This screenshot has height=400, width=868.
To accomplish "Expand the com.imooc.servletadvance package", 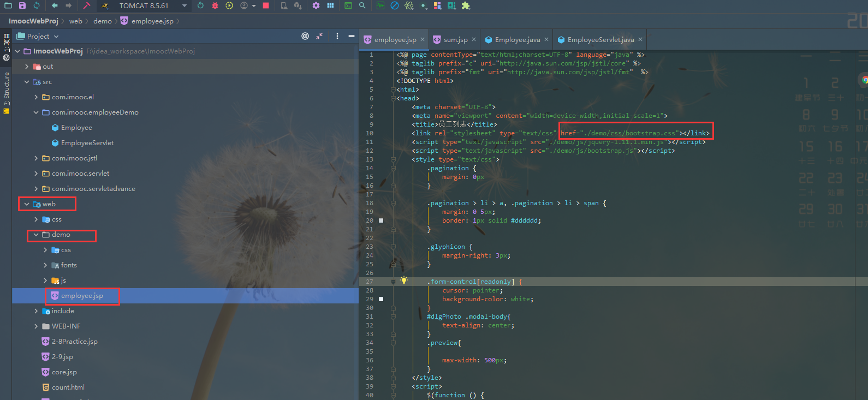I will coord(36,189).
